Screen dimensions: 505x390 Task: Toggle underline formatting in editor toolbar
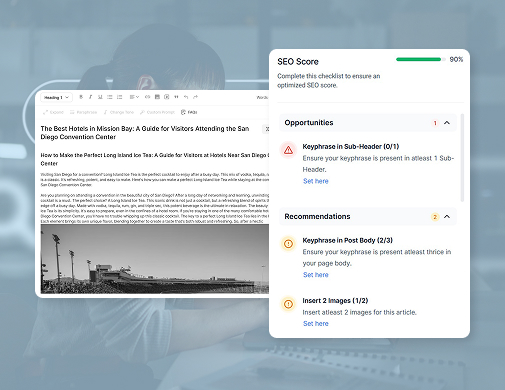point(100,97)
